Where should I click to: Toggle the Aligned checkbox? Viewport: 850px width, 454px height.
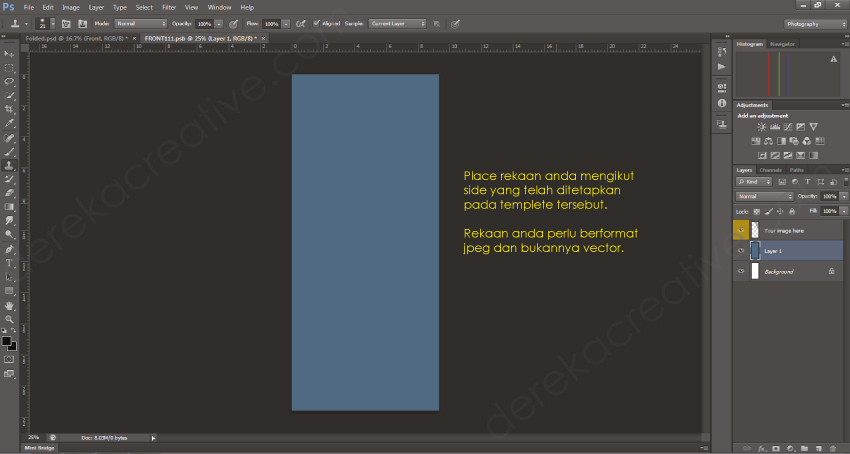(x=317, y=22)
